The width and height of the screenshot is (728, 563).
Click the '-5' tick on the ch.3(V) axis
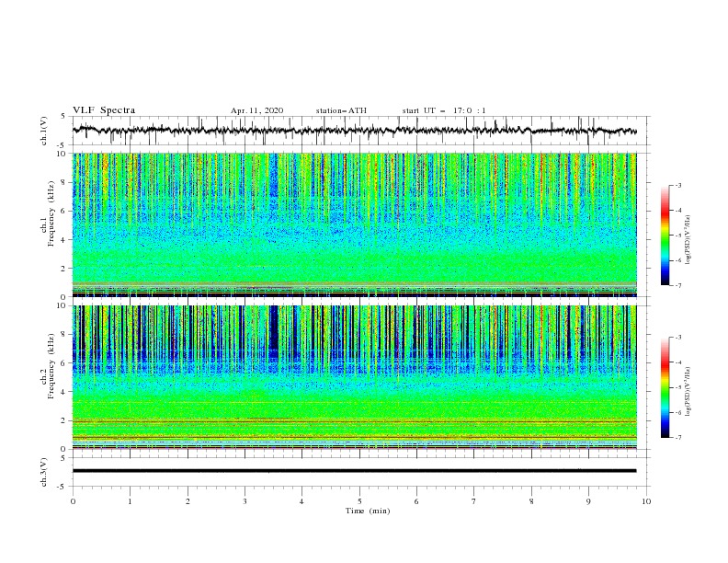[63, 487]
